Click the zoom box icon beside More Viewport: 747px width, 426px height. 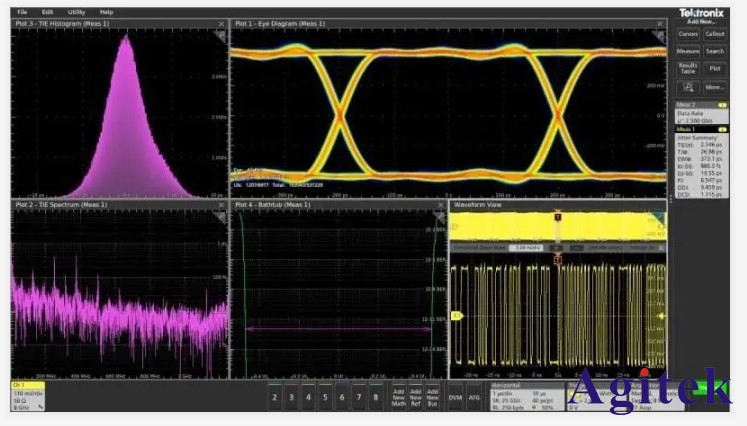[x=688, y=87]
